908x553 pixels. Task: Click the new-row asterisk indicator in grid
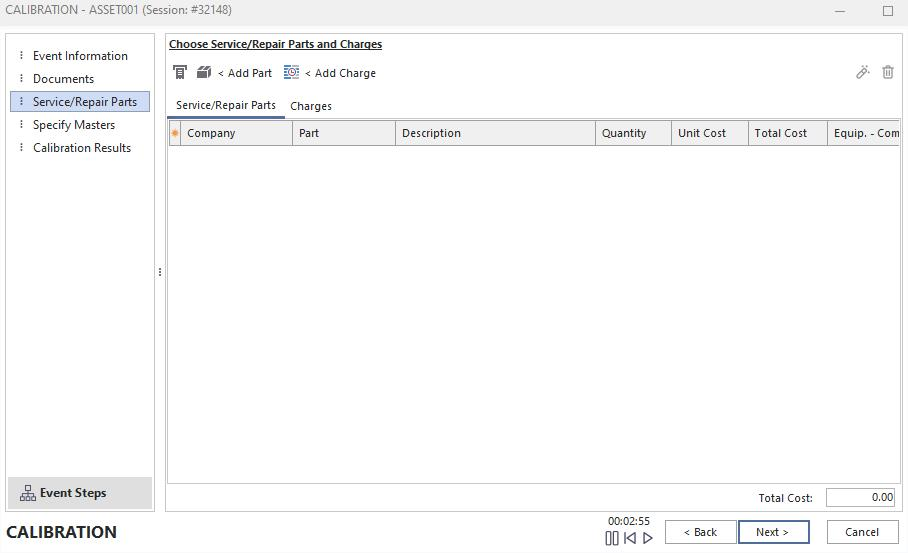175,133
